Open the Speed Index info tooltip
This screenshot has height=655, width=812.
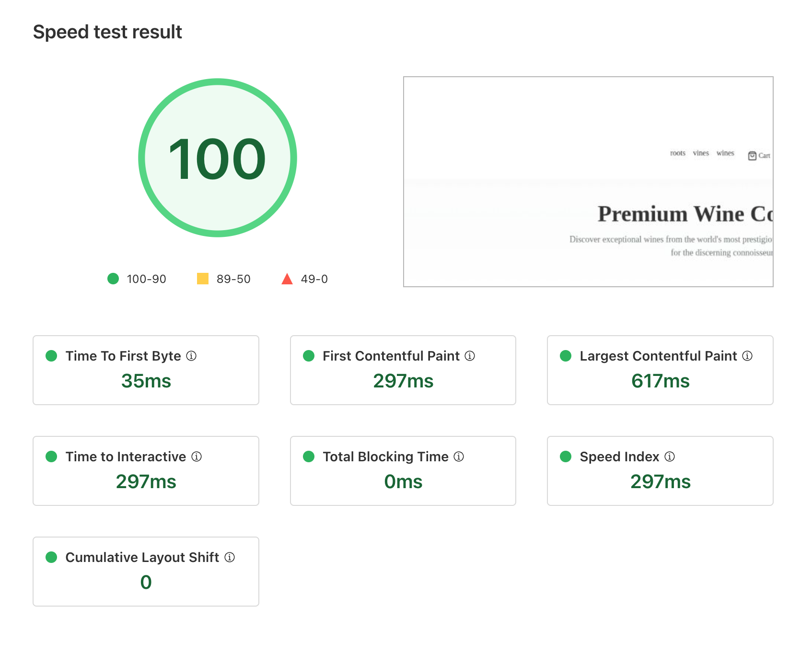[670, 456]
